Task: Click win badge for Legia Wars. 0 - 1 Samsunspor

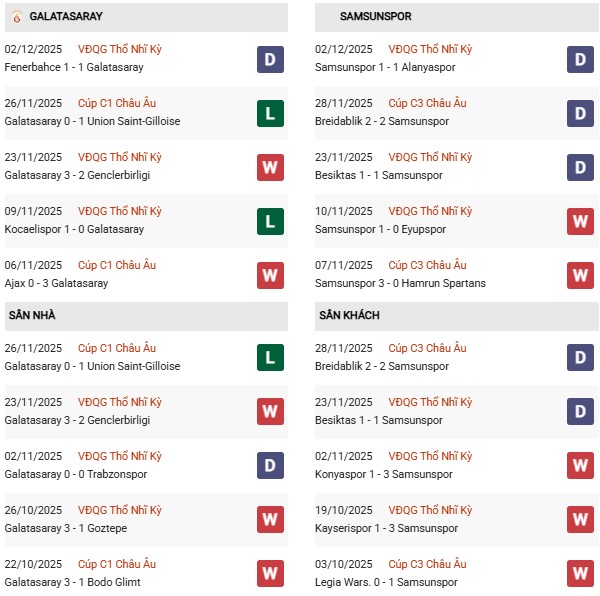Action: coord(581,573)
